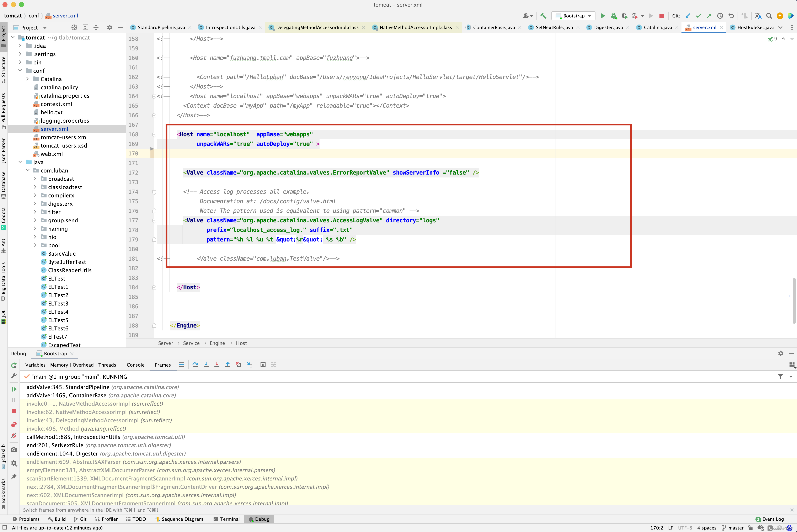Open the Terminal tool window tab
Viewport: 797px width, 532px height.
(226, 519)
